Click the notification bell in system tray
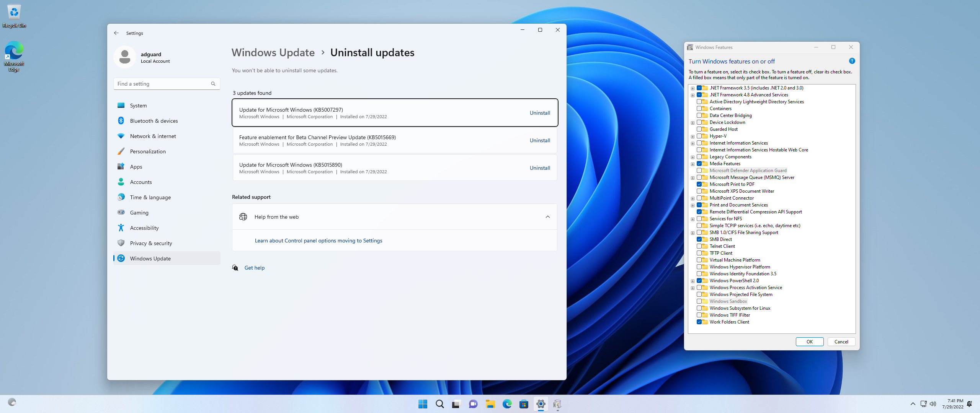The width and height of the screenshot is (980, 413). click(969, 404)
